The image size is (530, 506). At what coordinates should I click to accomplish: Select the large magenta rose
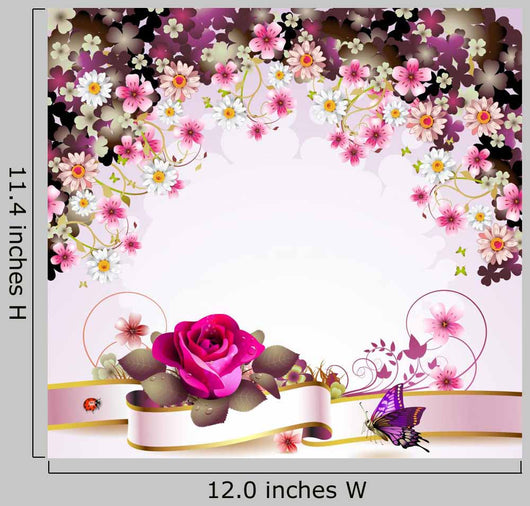point(208,355)
